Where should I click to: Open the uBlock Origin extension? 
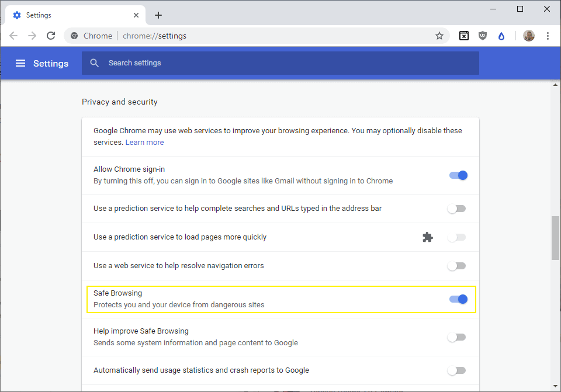(x=483, y=36)
